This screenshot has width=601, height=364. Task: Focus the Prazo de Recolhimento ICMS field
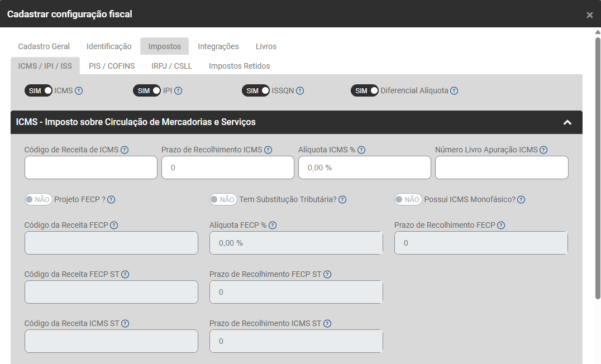(228, 167)
